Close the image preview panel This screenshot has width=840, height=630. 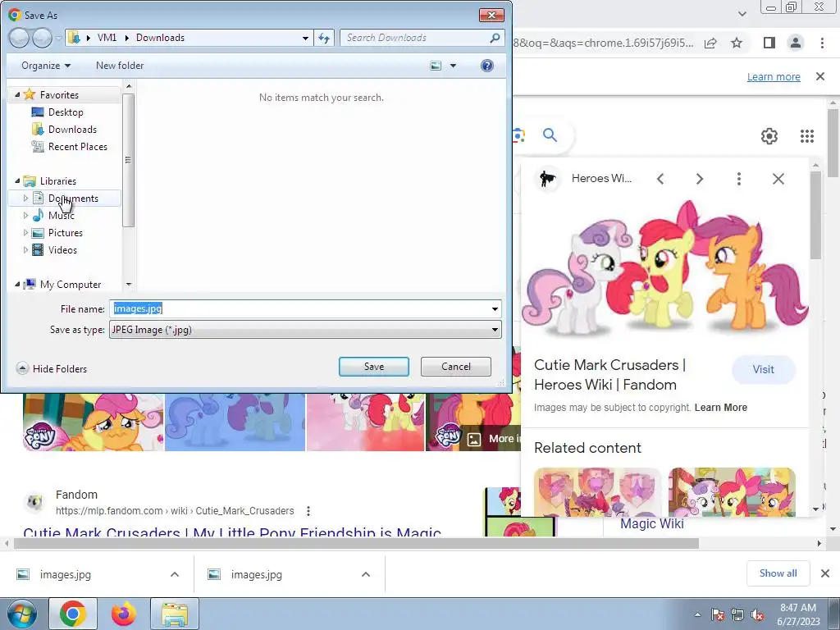click(778, 179)
